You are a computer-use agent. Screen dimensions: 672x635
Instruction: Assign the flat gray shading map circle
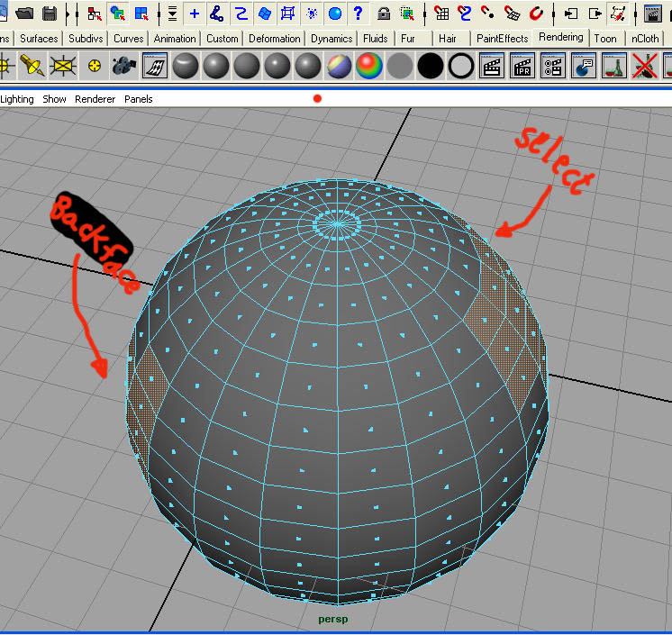399,66
